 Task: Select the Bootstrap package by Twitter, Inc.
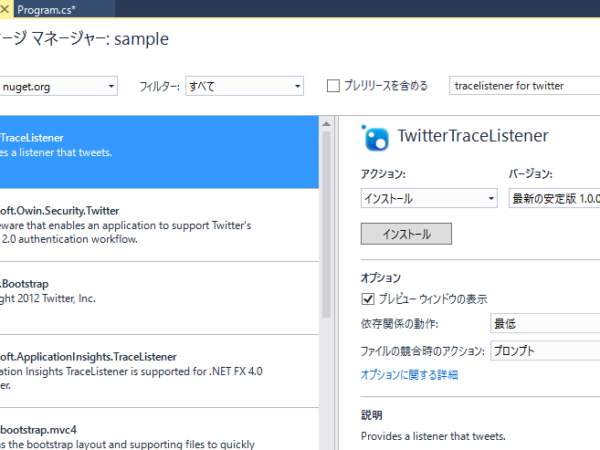(159, 298)
